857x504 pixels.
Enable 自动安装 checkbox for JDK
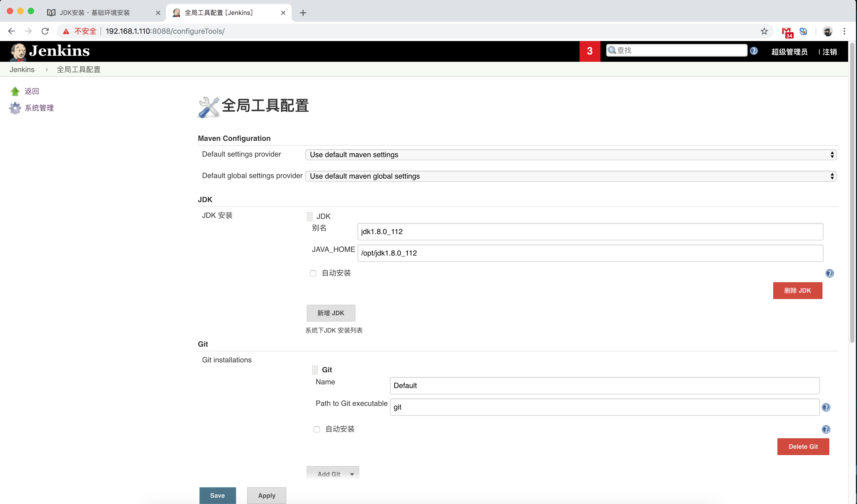coord(313,273)
